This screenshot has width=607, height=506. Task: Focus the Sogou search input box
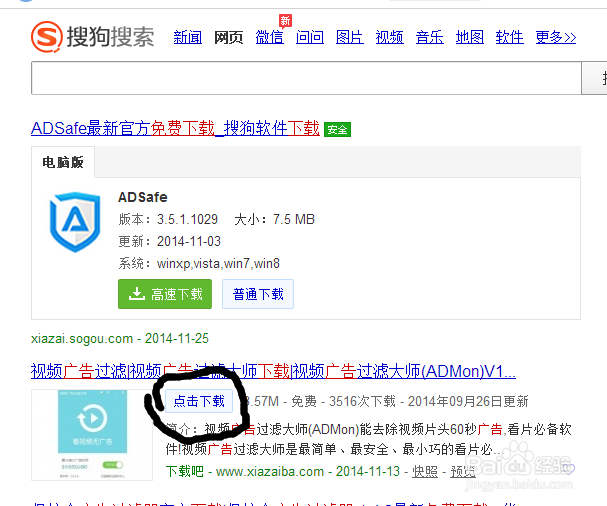[x=306, y=78]
